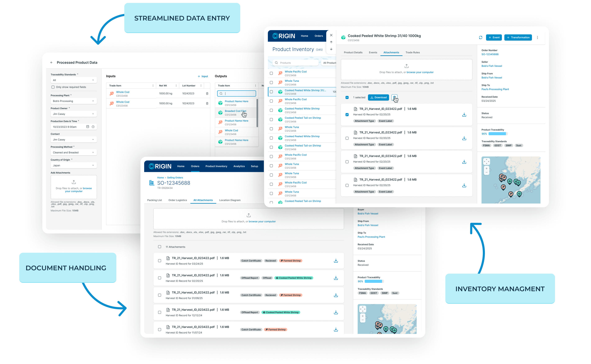Enable Only show required fields checkbox
591x364 pixels.
[x=53, y=87]
